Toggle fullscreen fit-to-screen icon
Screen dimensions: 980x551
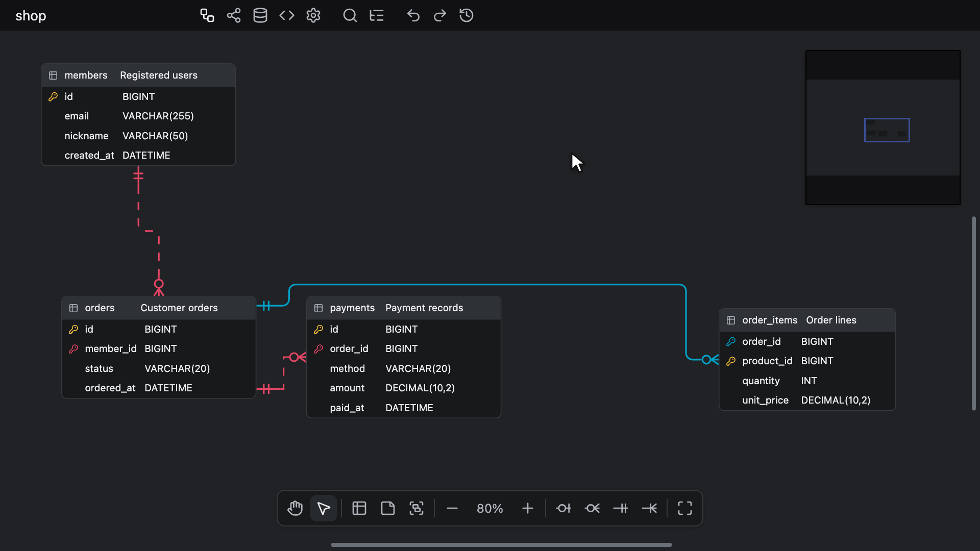coord(685,508)
